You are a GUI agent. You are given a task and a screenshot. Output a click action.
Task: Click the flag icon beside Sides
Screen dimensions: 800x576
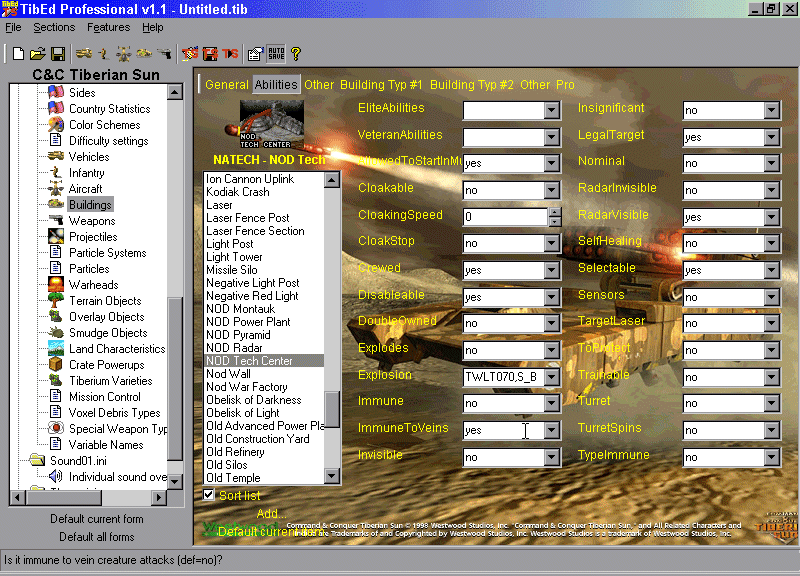56,92
